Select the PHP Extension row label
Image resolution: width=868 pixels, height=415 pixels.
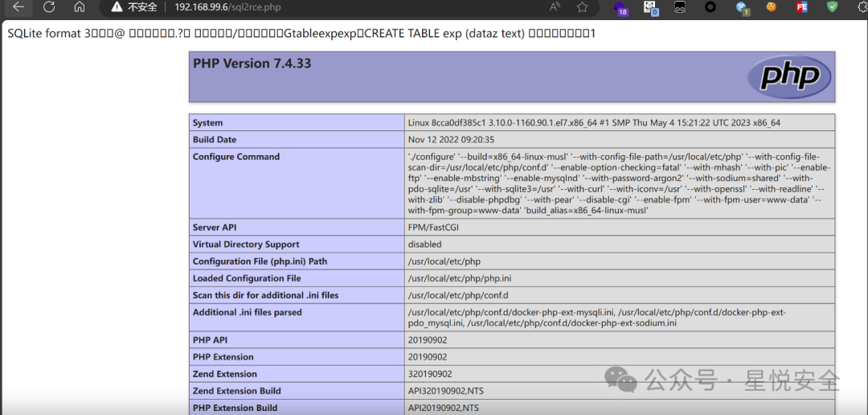(223, 357)
